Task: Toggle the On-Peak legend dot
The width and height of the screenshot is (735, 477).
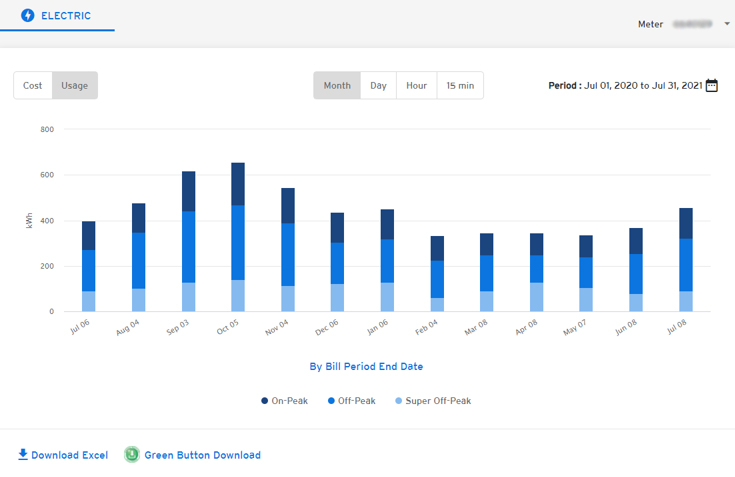Action: click(x=265, y=401)
